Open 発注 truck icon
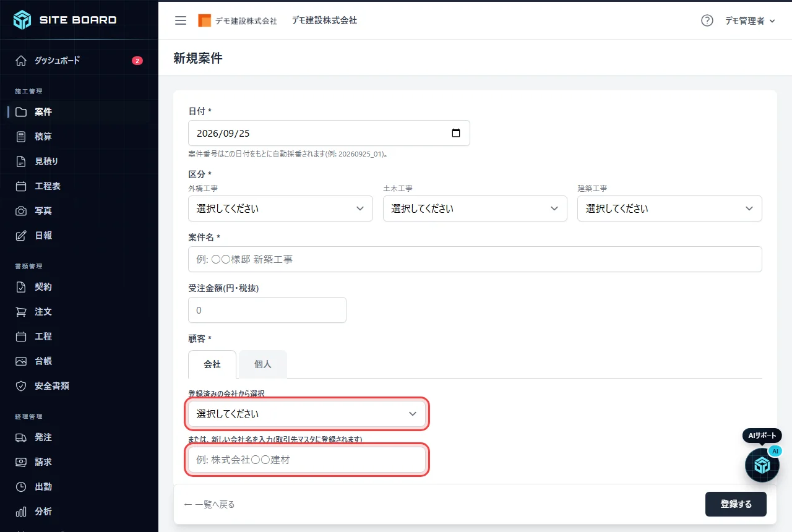The width and height of the screenshot is (792, 532). 21,437
